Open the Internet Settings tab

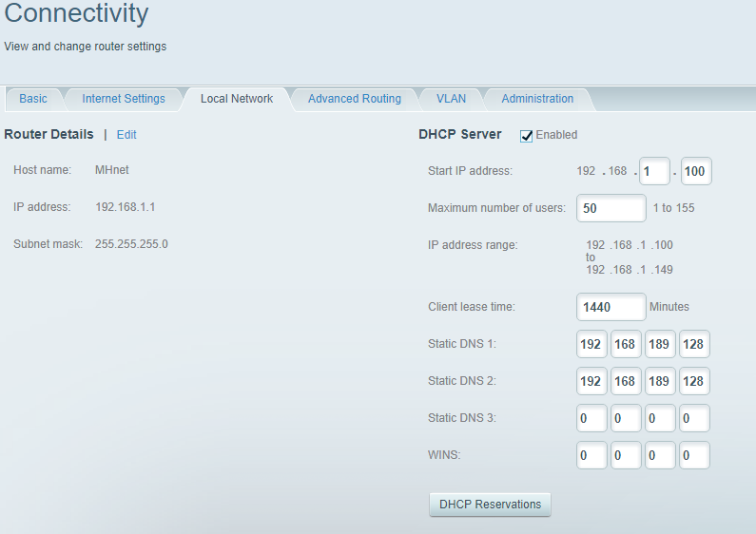(x=124, y=99)
